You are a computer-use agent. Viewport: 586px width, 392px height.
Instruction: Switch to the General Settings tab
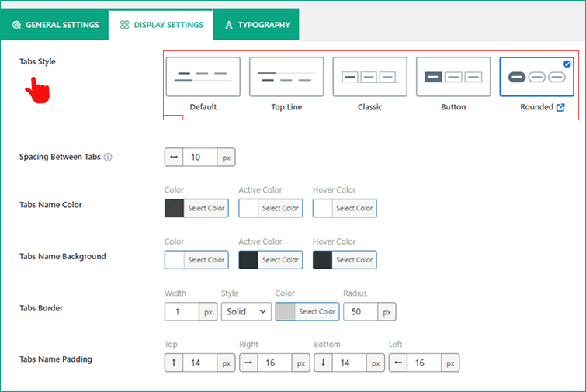54,25
